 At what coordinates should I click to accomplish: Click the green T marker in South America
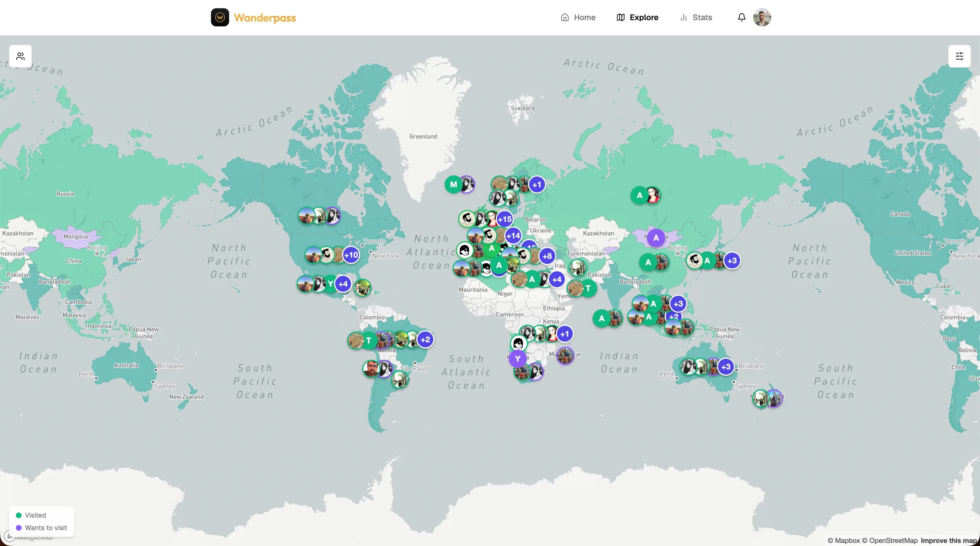tap(368, 340)
